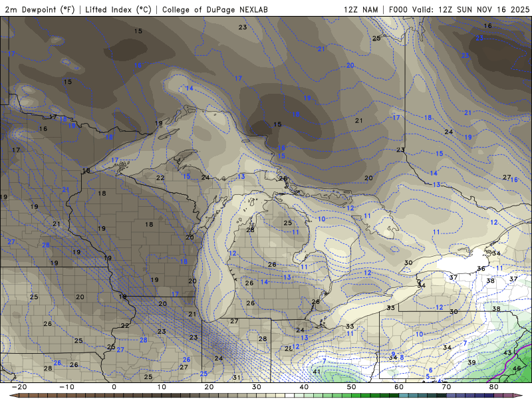The width and height of the screenshot is (532, 399).
Task: Click the "F000 Valid: 12Z SUN NOV 16 2025" text
Action: 459,9
